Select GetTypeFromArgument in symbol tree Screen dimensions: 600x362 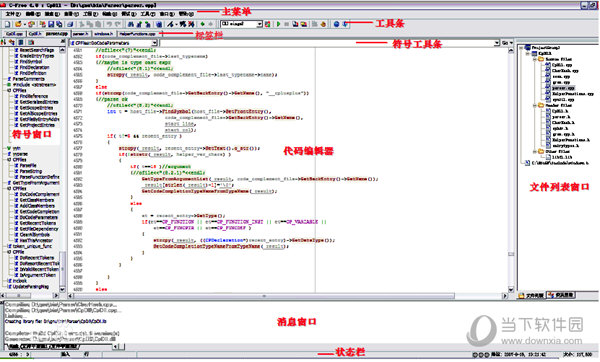pyautogui.click(x=36, y=183)
